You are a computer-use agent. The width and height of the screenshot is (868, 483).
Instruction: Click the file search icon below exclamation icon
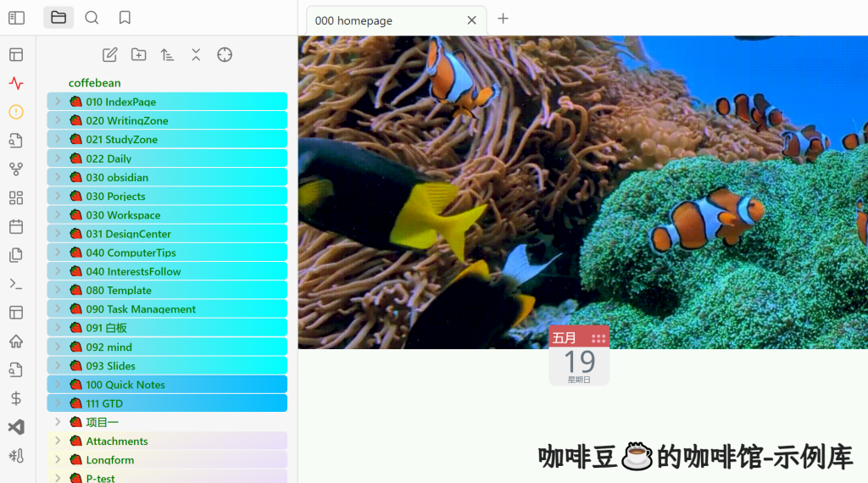16,141
